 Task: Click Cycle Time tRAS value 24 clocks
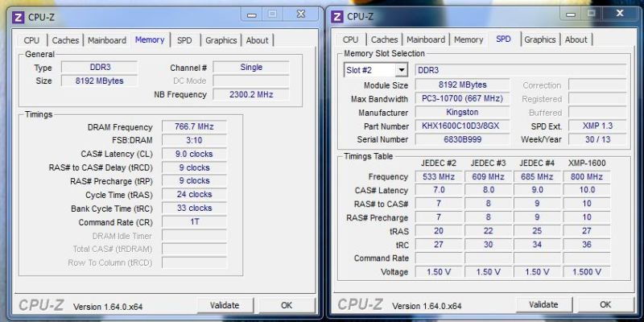(194, 194)
